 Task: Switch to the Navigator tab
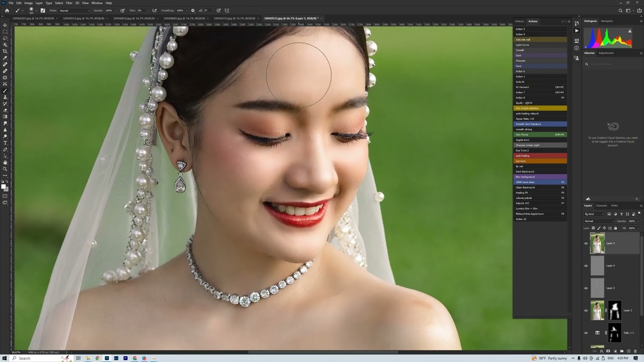(607, 21)
